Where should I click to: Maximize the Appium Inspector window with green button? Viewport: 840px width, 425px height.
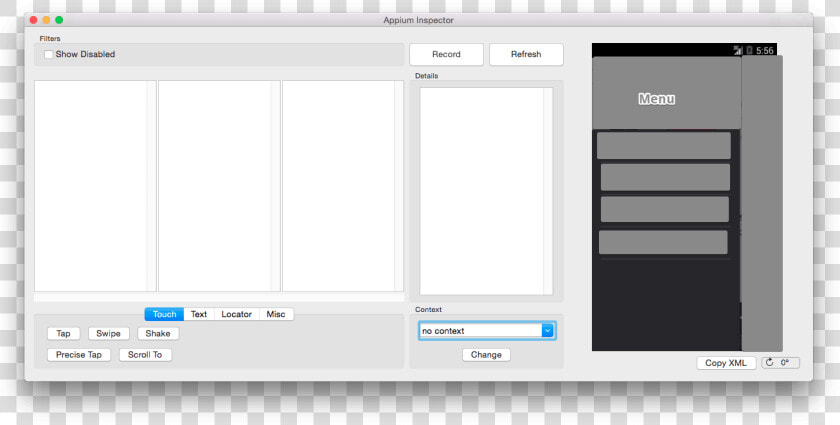(59, 20)
